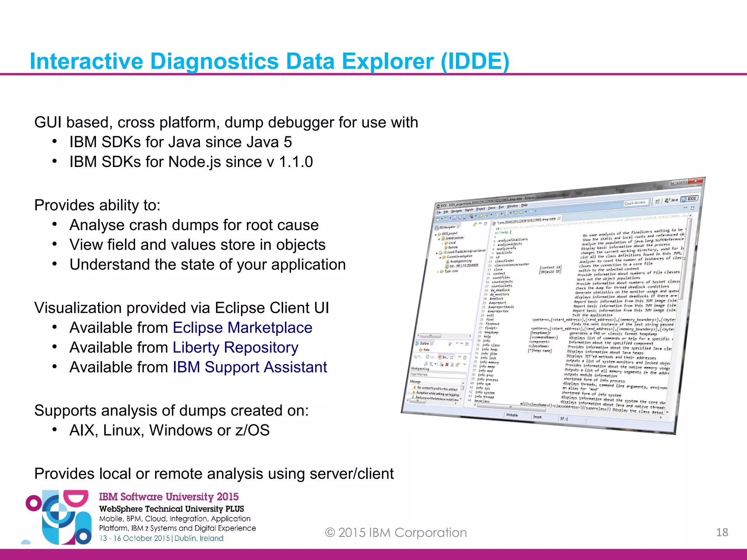747x560 pixels.
Task: Click the Open Perspective icon
Action: click(x=658, y=201)
